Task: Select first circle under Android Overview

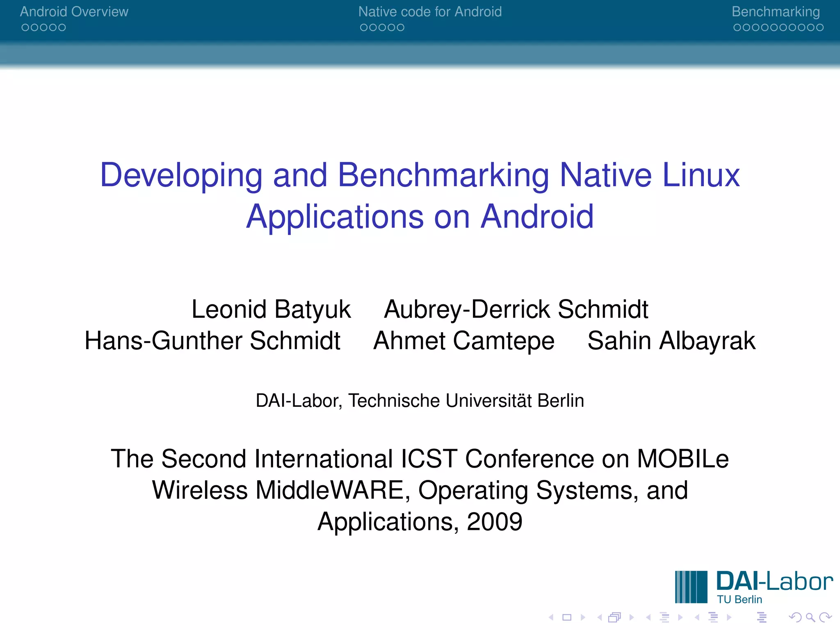Action: point(25,27)
